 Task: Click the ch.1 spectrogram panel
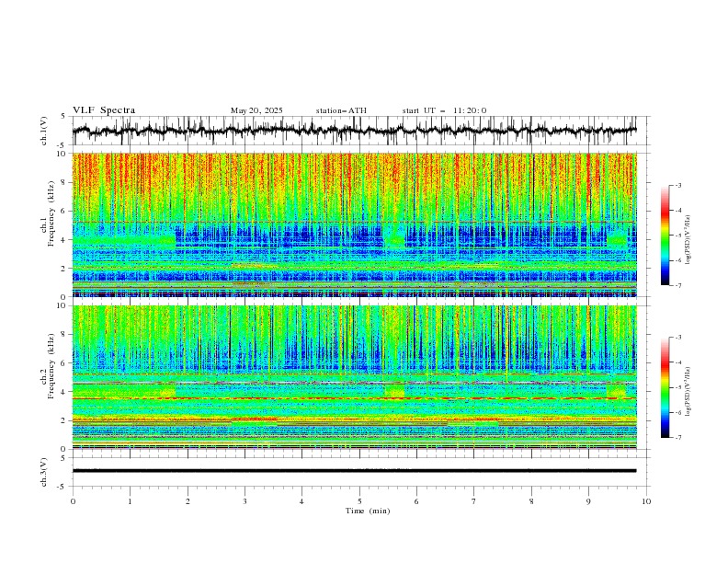click(355, 224)
